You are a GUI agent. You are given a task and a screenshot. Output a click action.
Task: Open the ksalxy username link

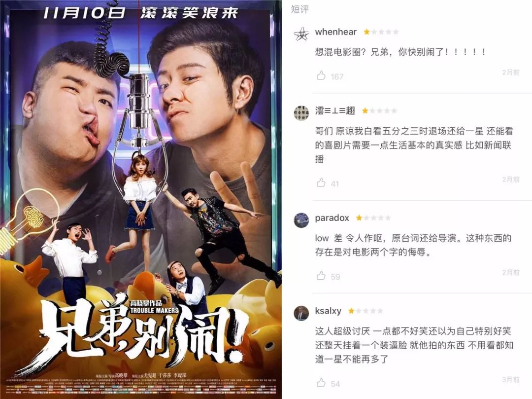click(x=328, y=311)
